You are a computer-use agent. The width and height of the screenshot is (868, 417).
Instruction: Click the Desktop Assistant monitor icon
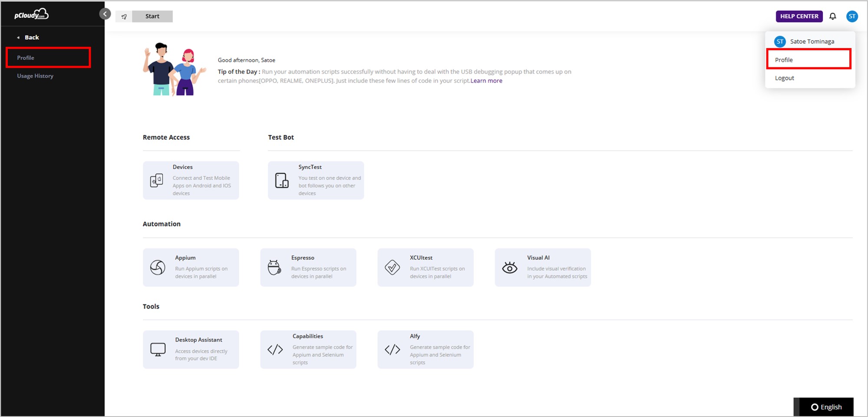coord(158,349)
